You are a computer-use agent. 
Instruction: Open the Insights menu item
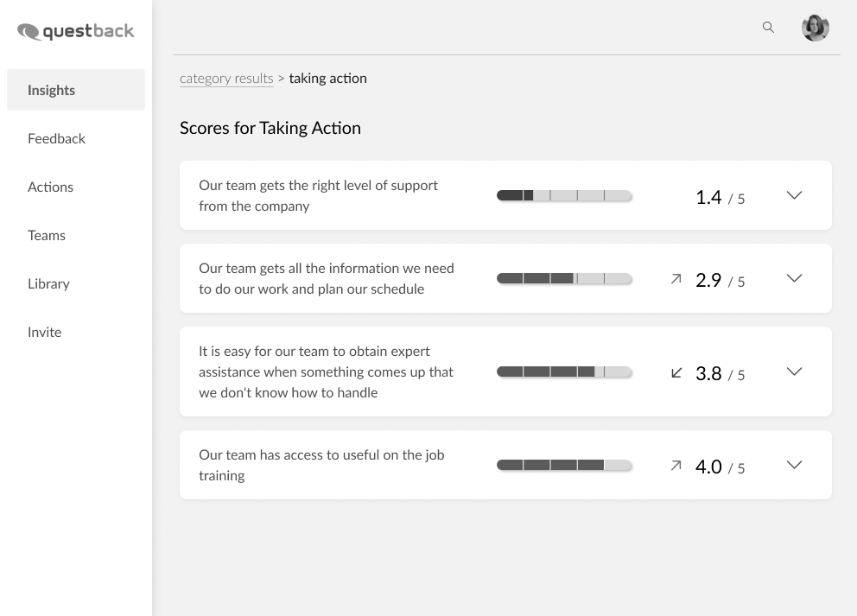76,90
